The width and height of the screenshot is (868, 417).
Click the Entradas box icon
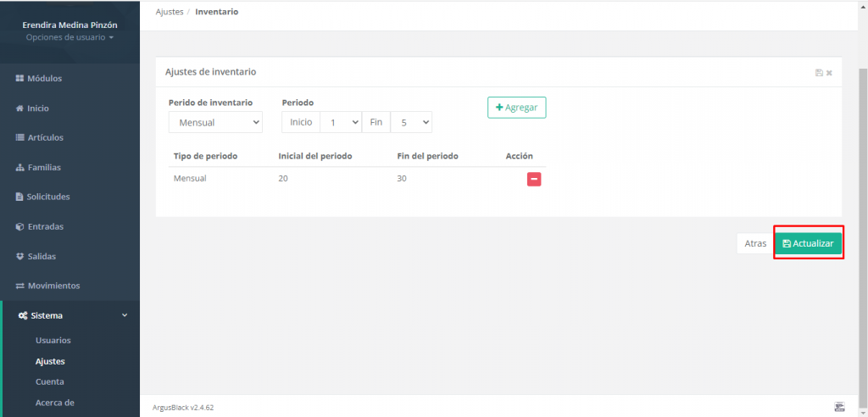(20, 226)
